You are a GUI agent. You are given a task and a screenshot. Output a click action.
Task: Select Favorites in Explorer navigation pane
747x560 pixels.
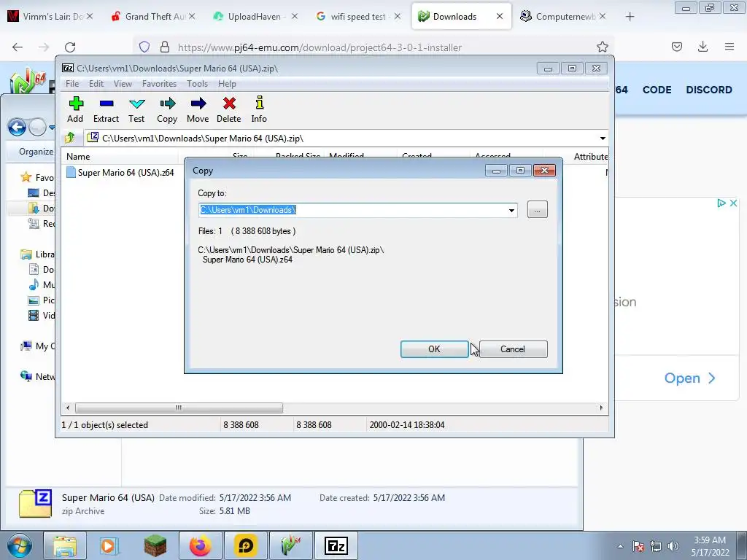(x=37, y=178)
